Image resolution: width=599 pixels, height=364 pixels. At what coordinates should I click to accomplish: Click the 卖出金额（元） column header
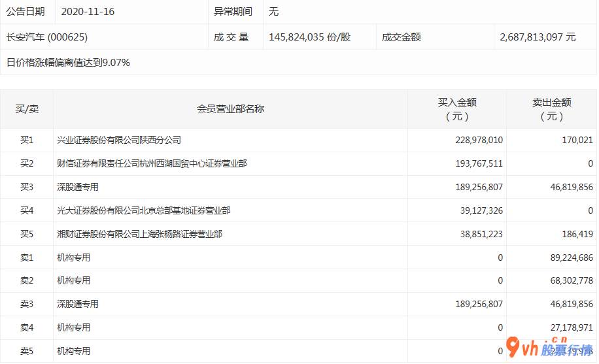pos(552,109)
